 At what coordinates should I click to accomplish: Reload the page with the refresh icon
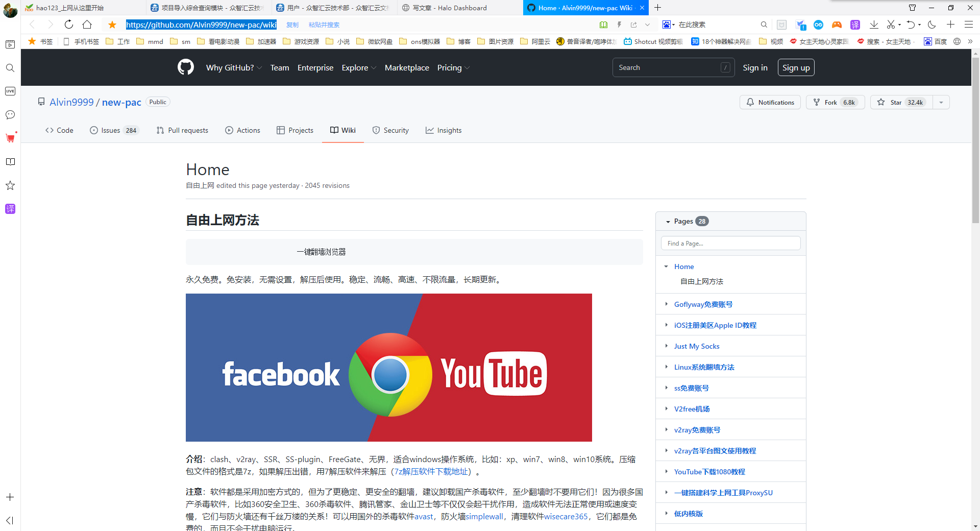[69, 25]
